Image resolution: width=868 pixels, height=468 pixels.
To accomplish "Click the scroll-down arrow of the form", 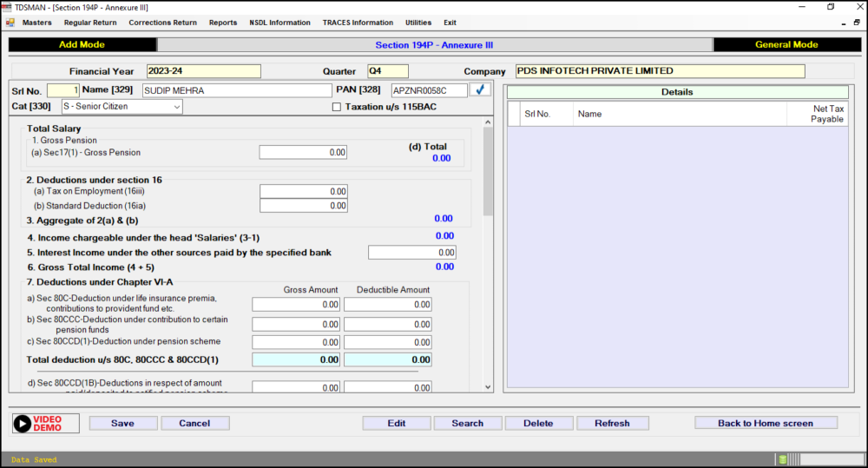I will coord(487,387).
